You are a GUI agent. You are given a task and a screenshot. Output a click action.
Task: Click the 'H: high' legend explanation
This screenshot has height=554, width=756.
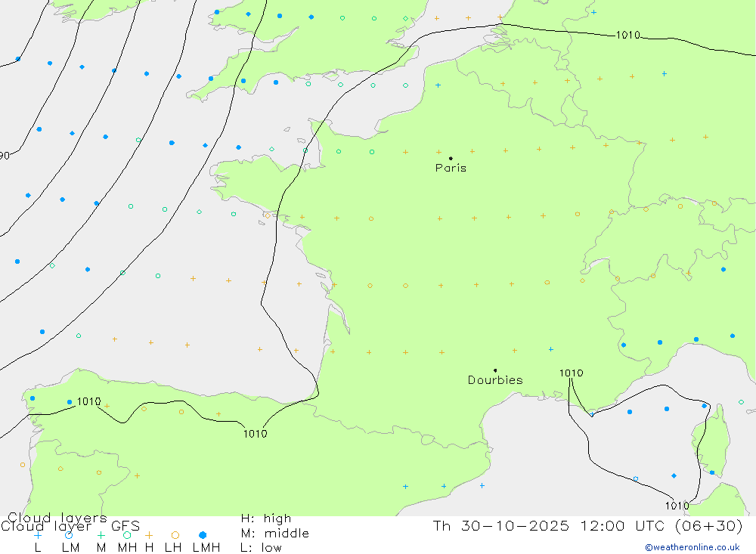pos(266,518)
